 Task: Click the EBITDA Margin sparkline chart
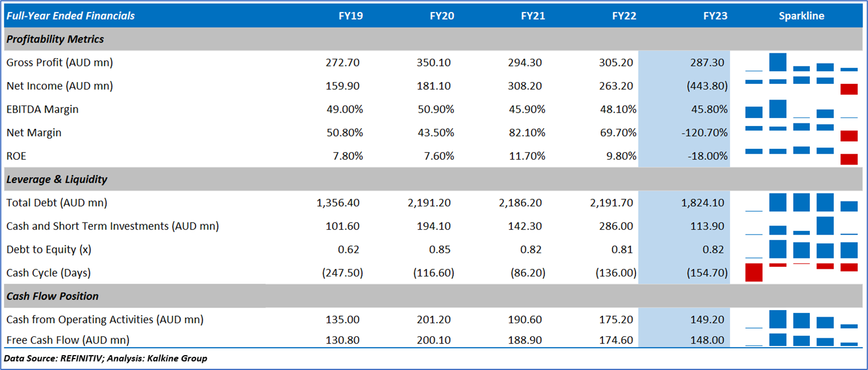tap(801, 109)
